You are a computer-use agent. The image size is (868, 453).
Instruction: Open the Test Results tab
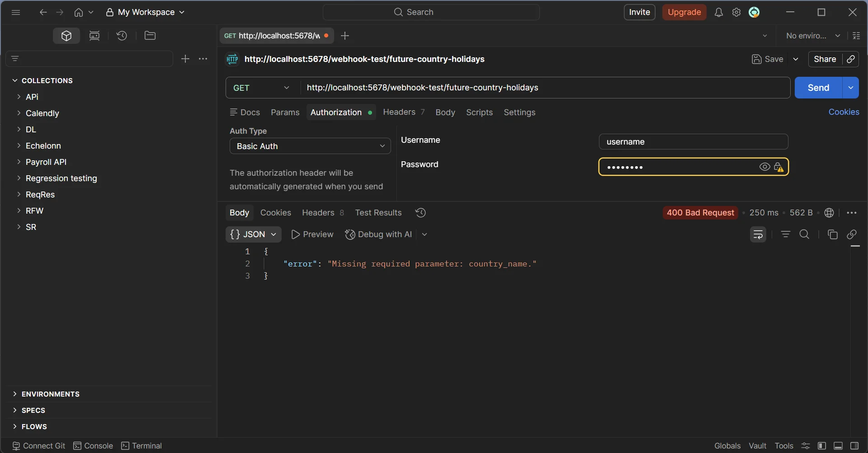pyautogui.click(x=378, y=213)
